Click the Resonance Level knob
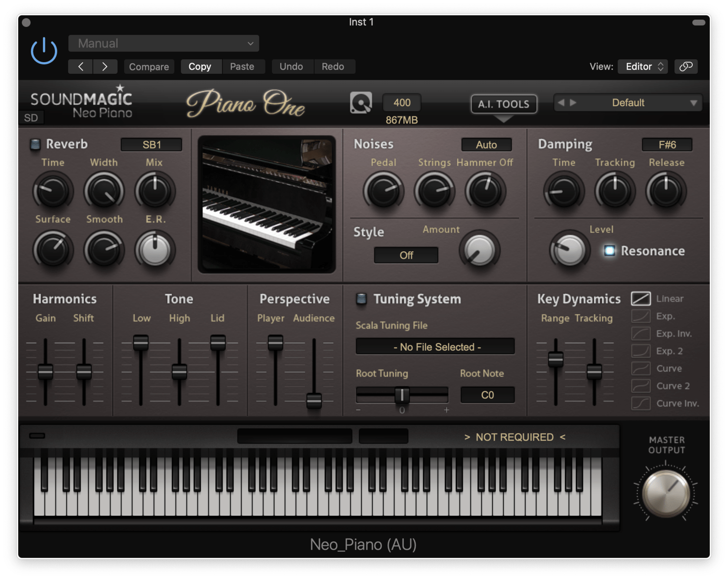728x579 pixels. [569, 250]
